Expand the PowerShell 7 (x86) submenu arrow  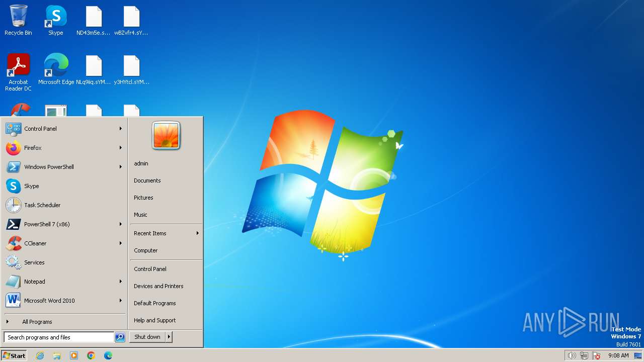121,224
